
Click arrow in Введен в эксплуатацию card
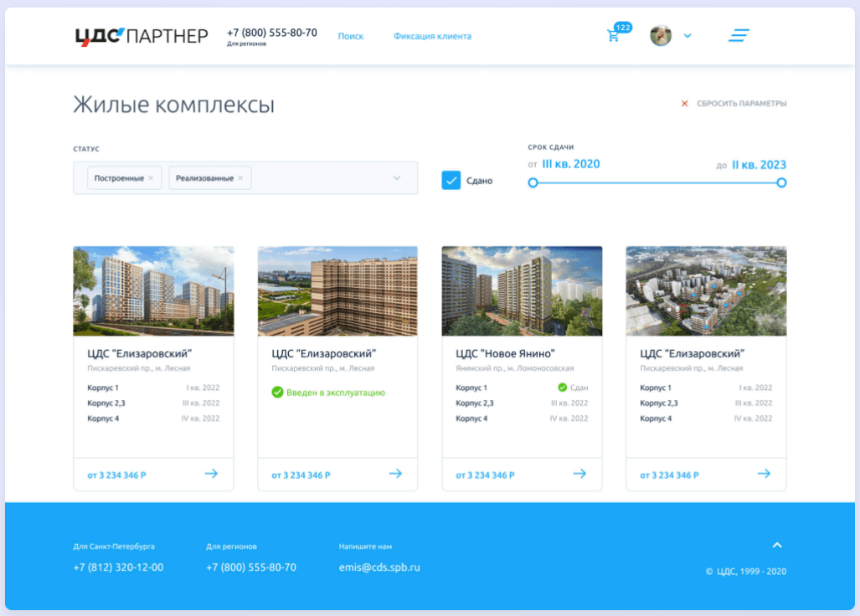[x=395, y=474]
